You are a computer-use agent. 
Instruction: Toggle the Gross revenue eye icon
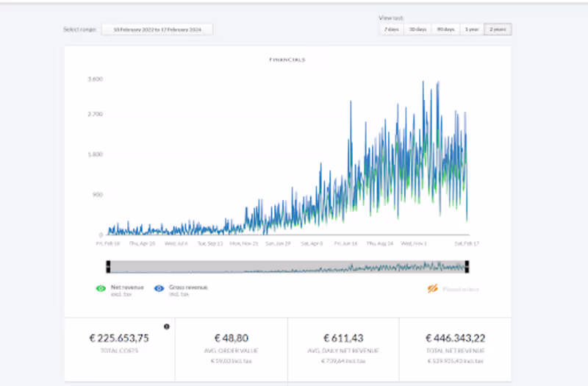tap(159, 289)
